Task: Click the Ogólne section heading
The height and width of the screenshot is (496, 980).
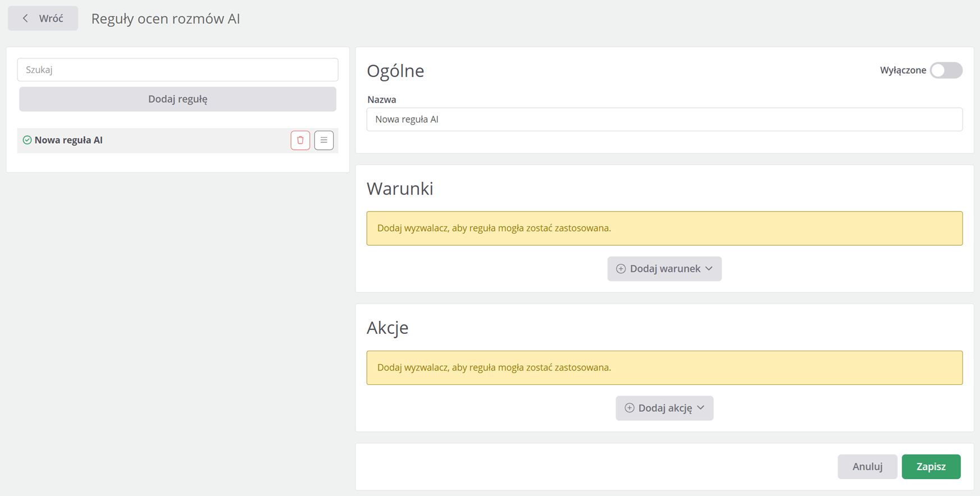Action: 395,71
